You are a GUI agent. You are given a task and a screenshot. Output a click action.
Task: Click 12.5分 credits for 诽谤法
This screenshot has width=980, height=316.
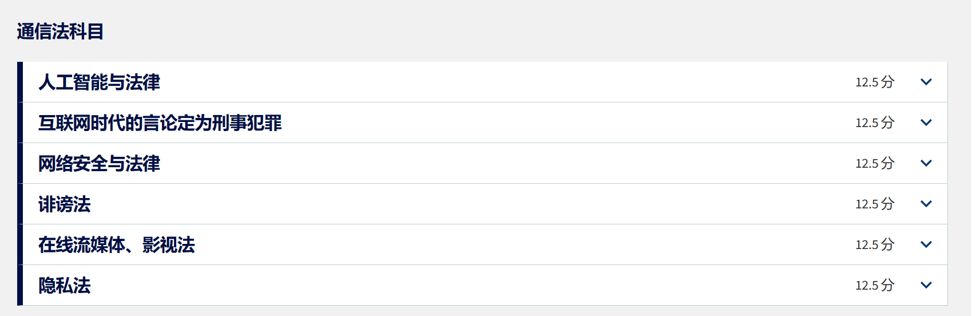[874, 204]
